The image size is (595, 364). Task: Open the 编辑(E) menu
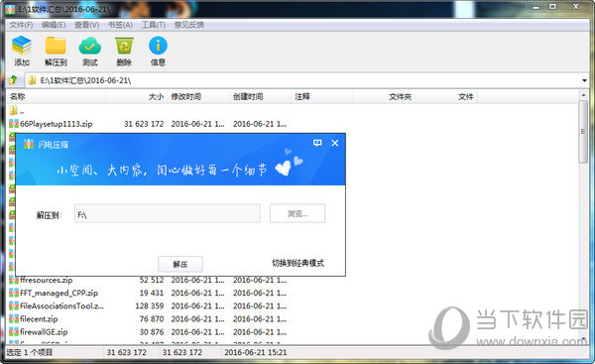pyautogui.click(x=54, y=25)
